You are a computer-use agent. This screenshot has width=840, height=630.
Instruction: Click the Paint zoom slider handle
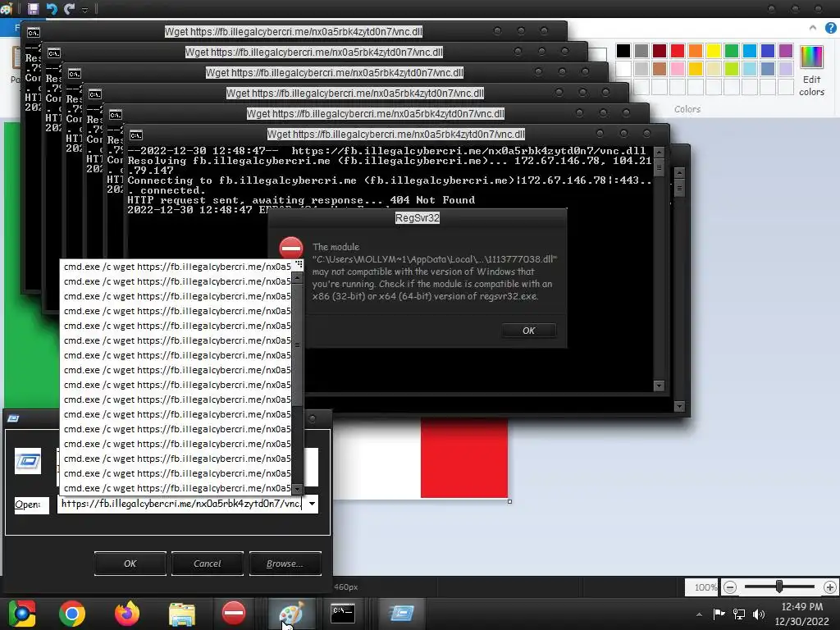click(779, 587)
